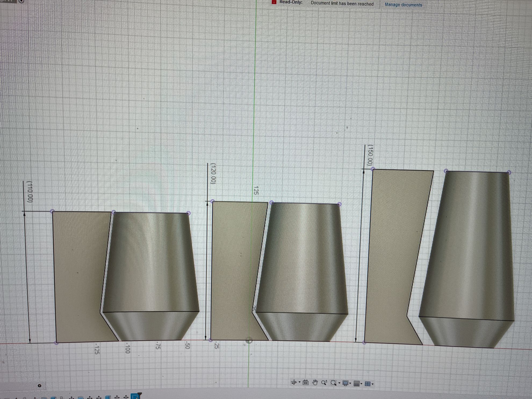Screen dimensions: 532x399
Task: Click the top-right sketch point of 150 body
Action: coord(509,172)
